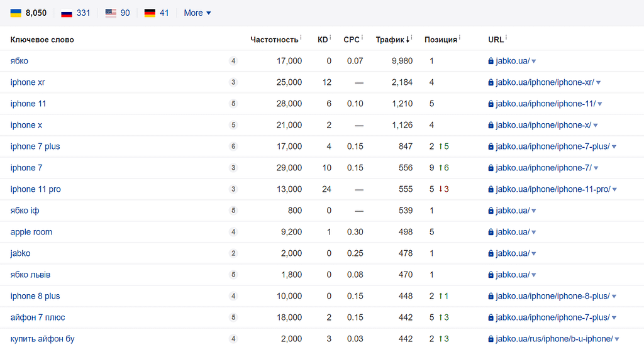The image size is (644, 347).
Task: Open keyword link 'iphone xr'
Action: point(28,82)
